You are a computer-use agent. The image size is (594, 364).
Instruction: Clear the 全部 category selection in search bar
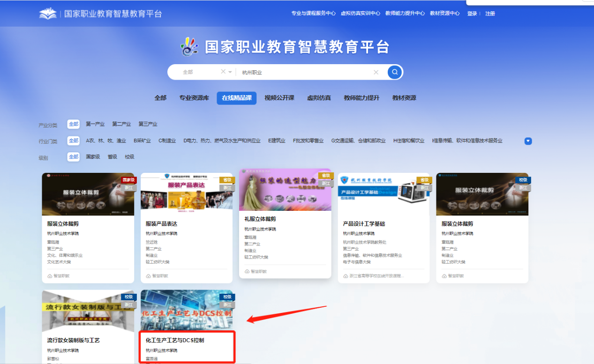(223, 72)
